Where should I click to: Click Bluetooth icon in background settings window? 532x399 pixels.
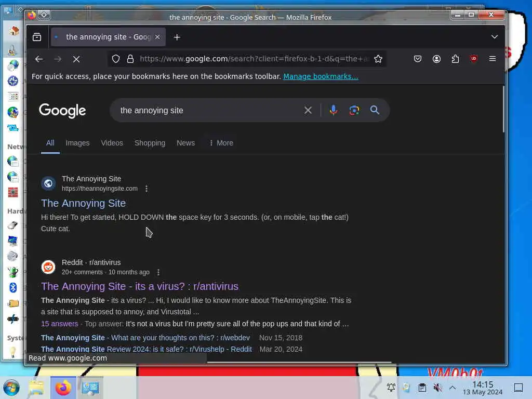13,288
